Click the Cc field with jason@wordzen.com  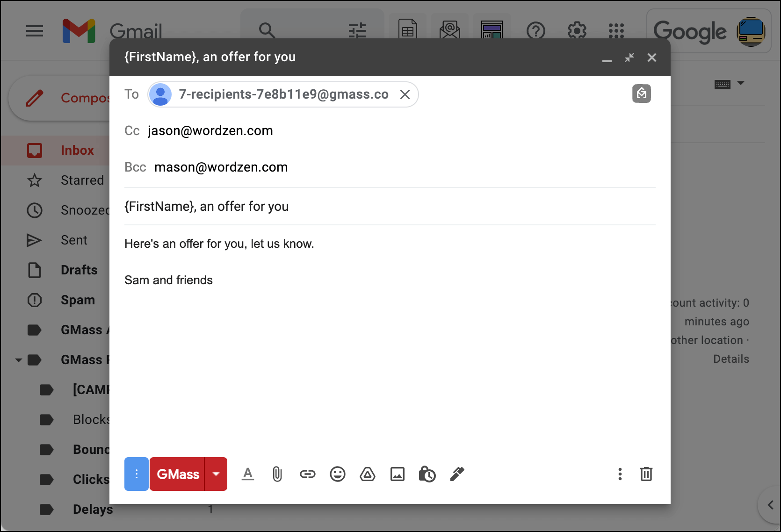pyautogui.click(x=390, y=131)
